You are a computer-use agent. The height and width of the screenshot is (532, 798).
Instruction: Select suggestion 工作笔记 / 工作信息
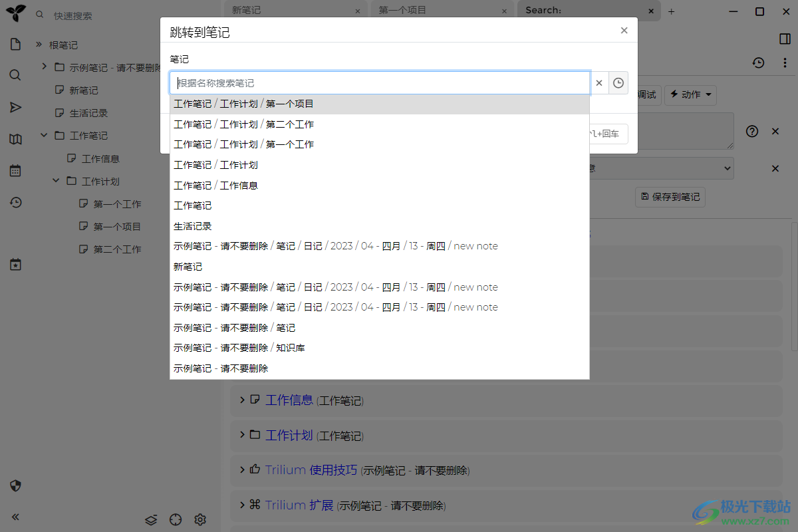pos(380,186)
